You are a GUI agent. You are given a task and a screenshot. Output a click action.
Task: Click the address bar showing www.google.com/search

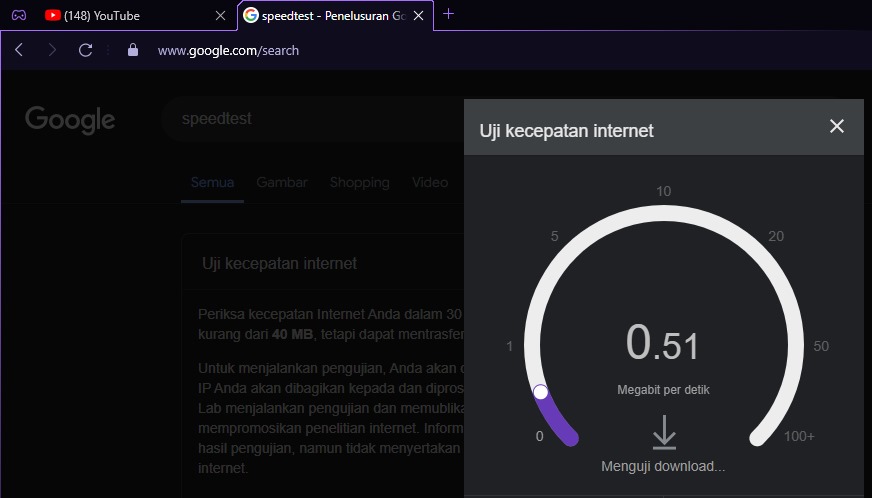(229, 51)
